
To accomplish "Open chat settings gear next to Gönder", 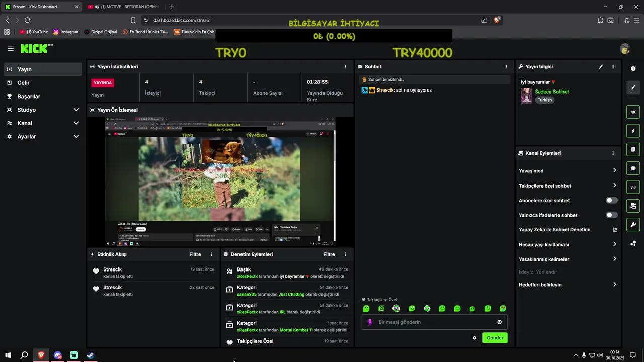I will pos(474,338).
